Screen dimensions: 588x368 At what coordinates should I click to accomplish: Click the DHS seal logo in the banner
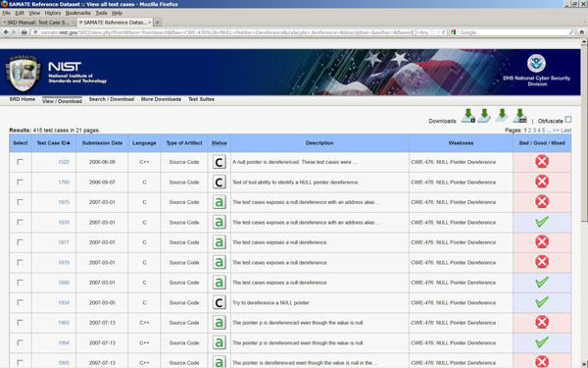click(536, 64)
